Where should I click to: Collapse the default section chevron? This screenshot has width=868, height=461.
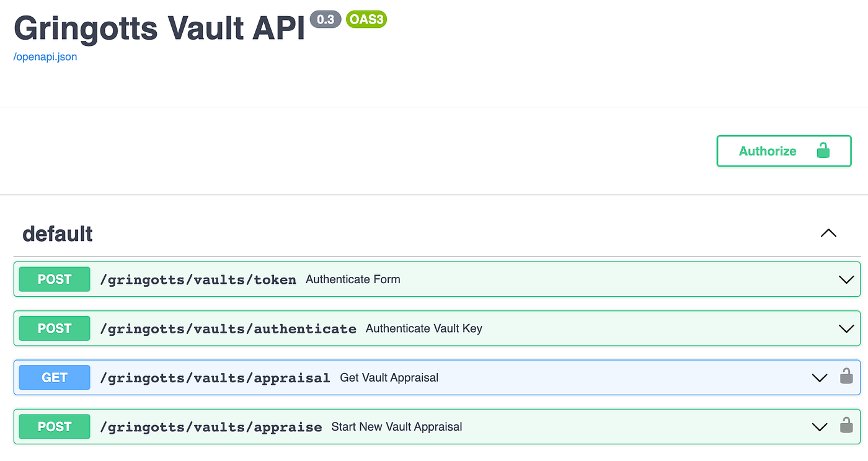pos(828,234)
